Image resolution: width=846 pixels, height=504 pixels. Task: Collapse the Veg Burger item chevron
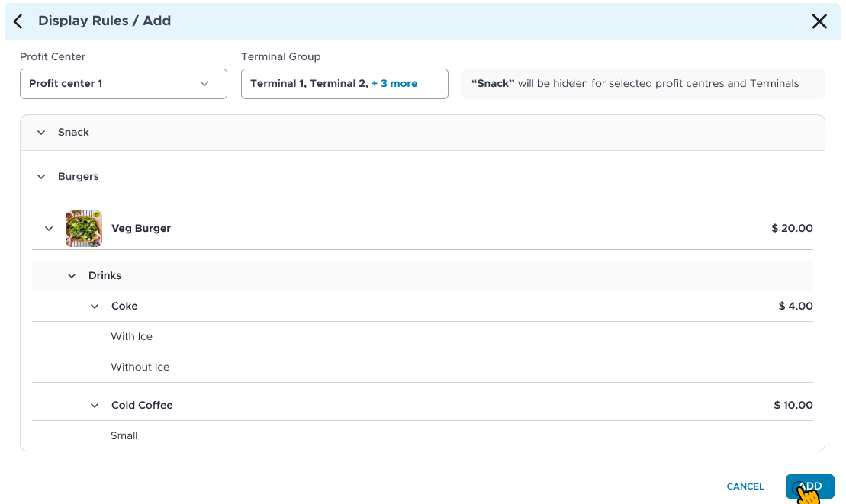49,229
